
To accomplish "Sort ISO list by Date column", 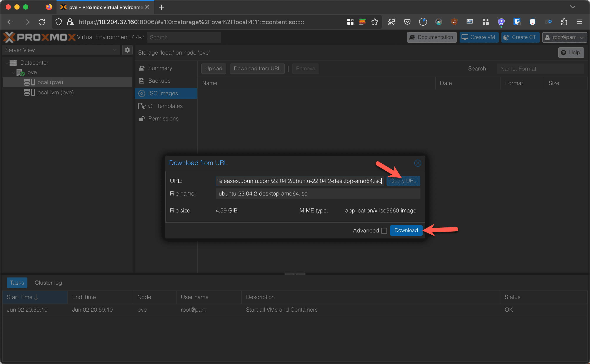I will click(468, 83).
